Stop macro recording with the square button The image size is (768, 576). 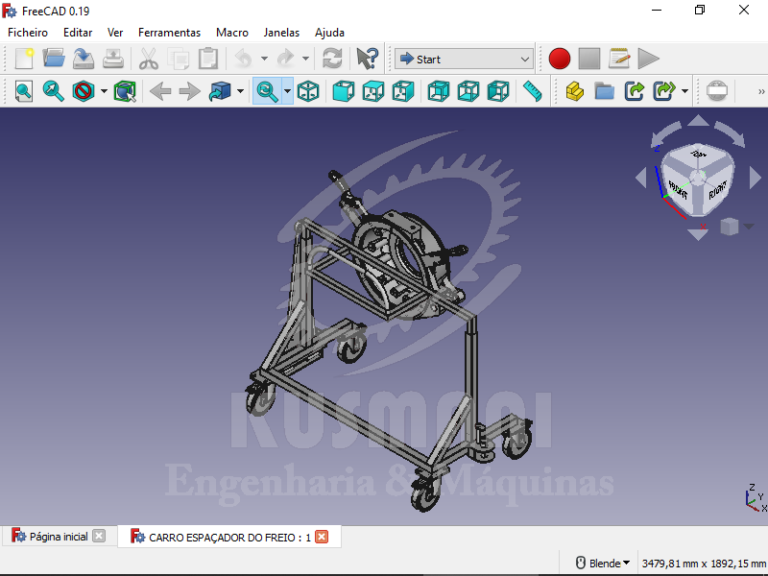point(589,59)
